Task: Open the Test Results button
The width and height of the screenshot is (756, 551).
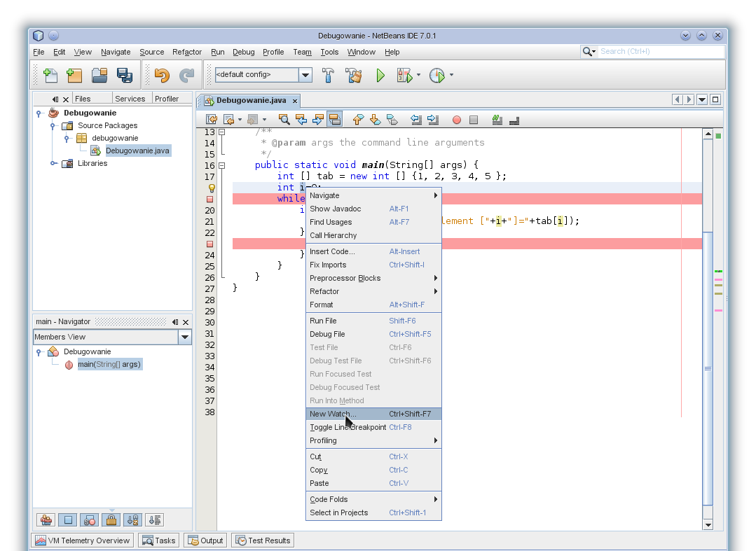Action: (x=263, y=540)
